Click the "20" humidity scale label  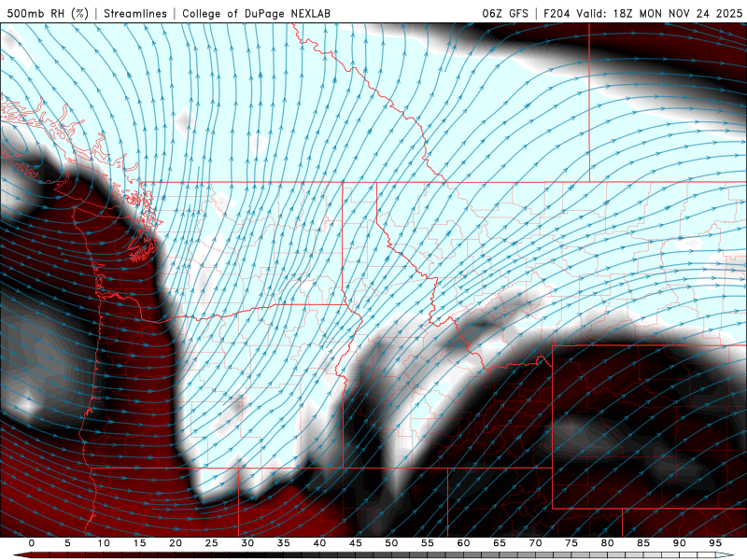pos(176,543)
